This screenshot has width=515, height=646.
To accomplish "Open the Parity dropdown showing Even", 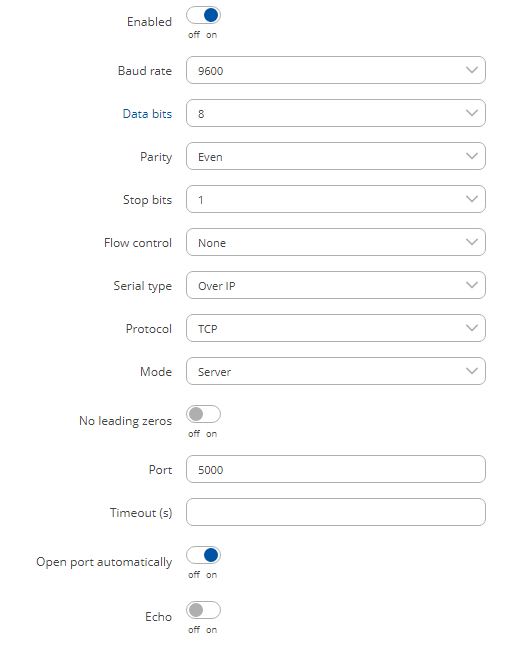I will coord(336,156).
